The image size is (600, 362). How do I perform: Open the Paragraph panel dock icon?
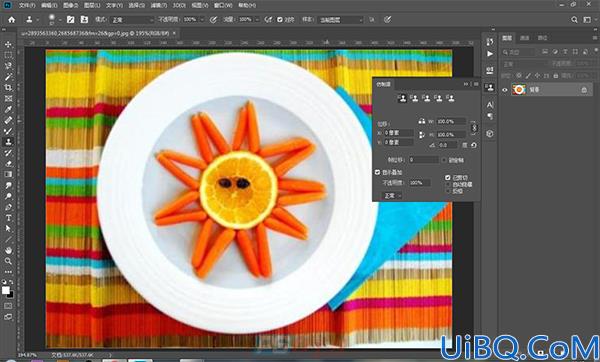490,116
